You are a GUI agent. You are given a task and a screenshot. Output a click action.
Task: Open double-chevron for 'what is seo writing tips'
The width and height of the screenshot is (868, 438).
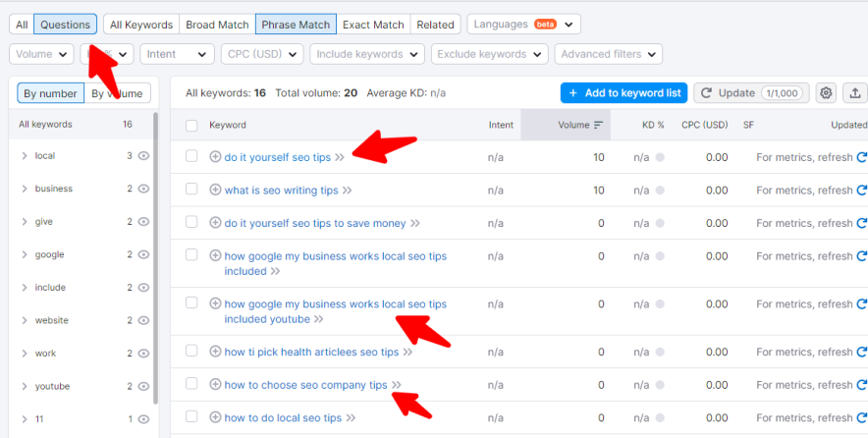click(x=347, y=191)
